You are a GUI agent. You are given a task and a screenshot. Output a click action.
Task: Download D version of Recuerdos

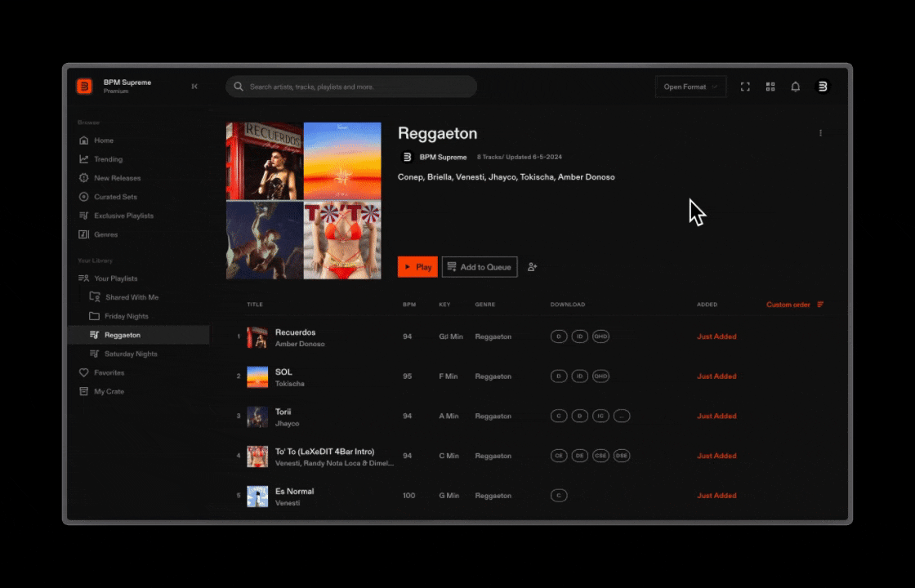559,336
